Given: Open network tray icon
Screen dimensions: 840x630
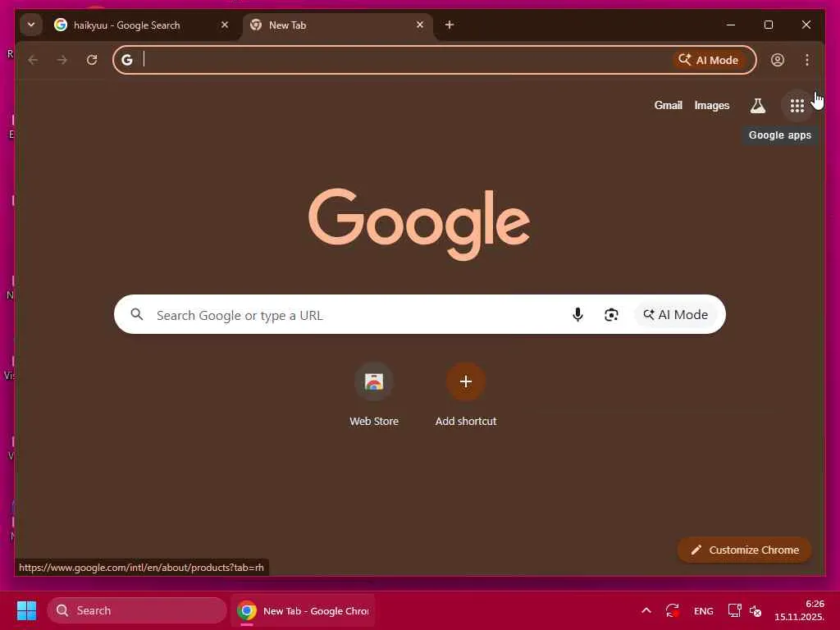Looking at the screenshot, I should coord(734,610).
